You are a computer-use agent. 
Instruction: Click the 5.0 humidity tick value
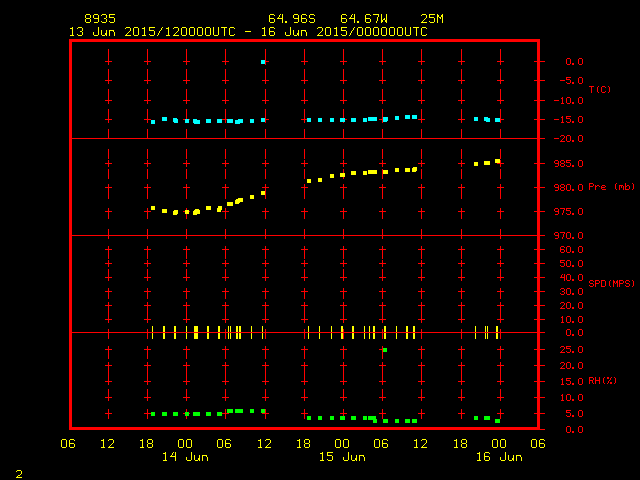click(x=574, y=414)
